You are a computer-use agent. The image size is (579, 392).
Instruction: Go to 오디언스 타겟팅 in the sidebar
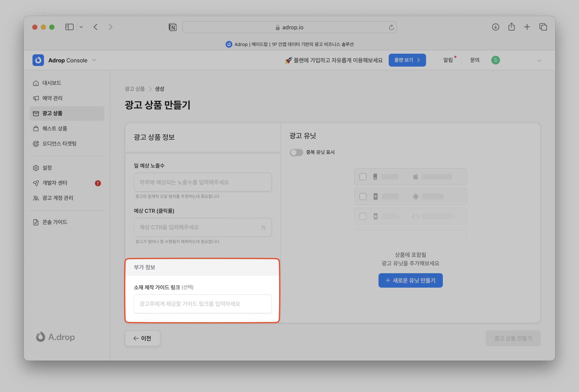tap(59, 144)
